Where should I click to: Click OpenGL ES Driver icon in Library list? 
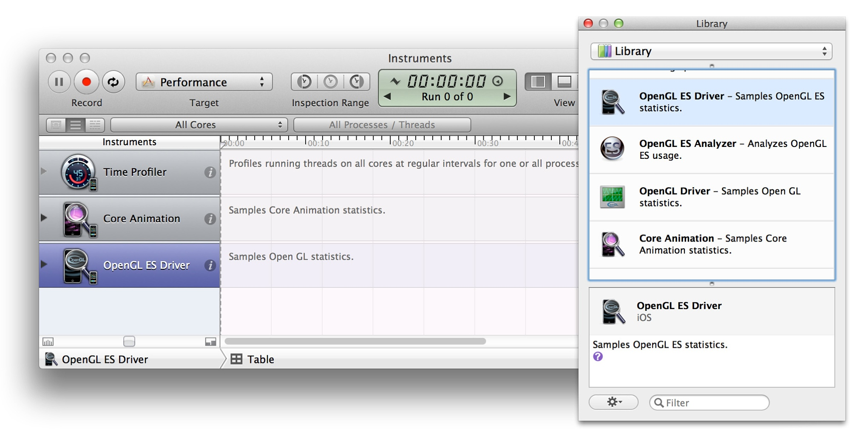613,102
